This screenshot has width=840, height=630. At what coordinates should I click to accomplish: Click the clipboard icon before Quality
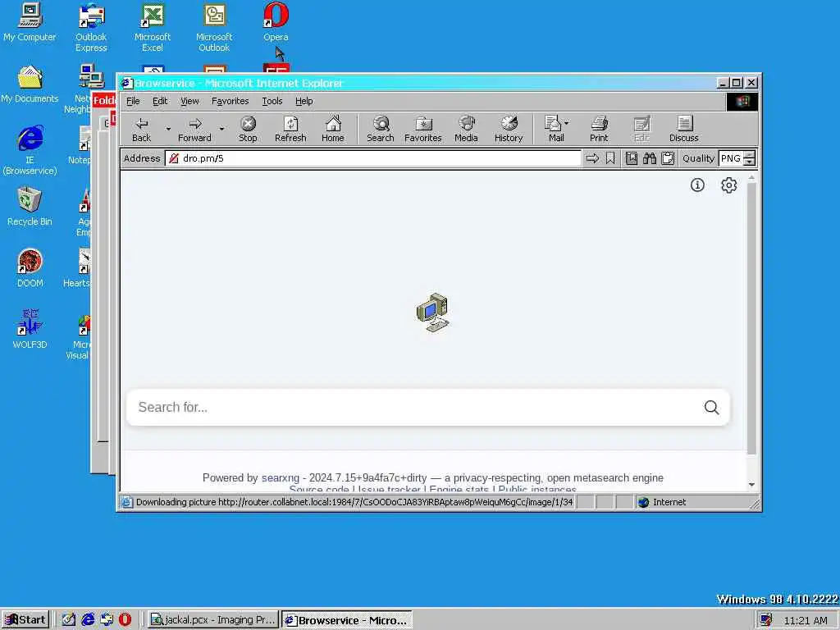click(668, 158)
